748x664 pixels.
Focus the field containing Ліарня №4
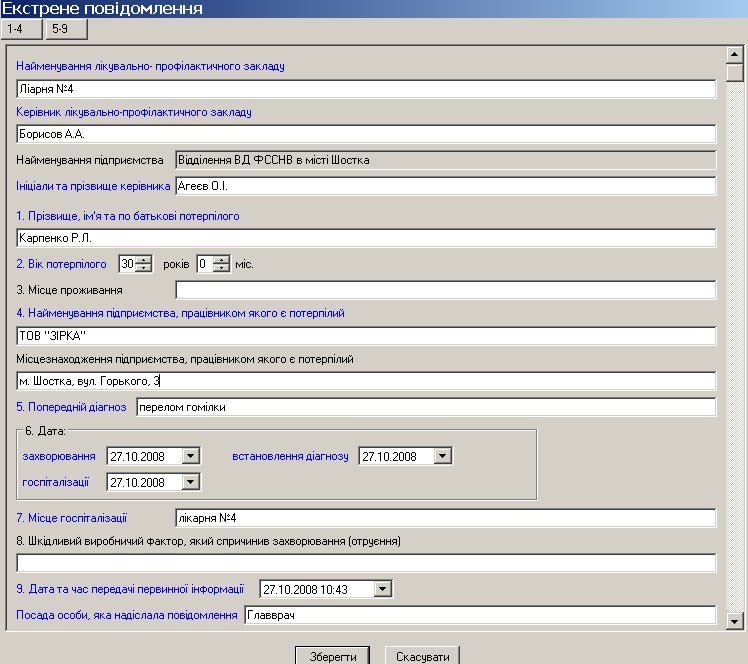click(366, 89)
